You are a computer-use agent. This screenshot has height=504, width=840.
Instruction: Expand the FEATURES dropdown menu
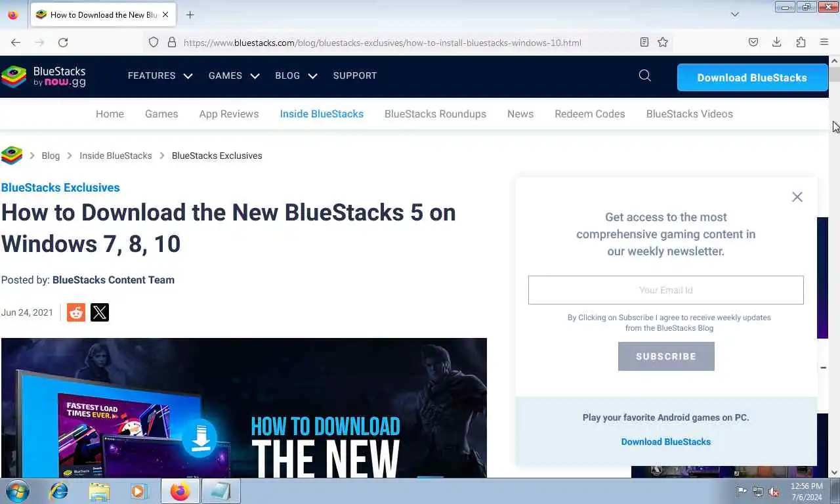point(160,75)
